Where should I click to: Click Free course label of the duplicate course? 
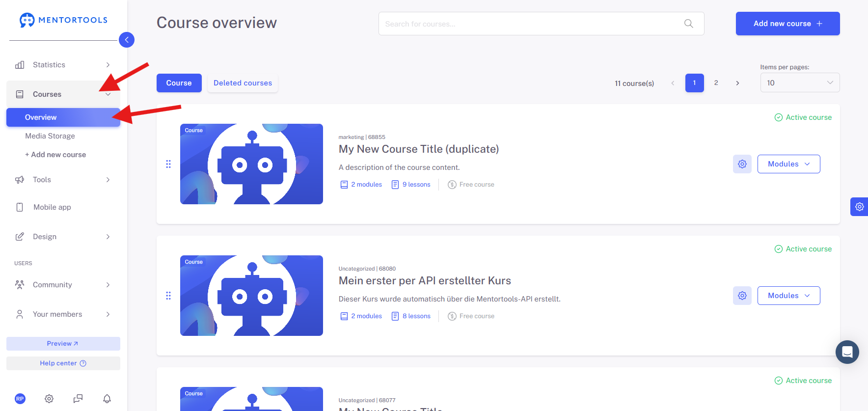(471, 185)
